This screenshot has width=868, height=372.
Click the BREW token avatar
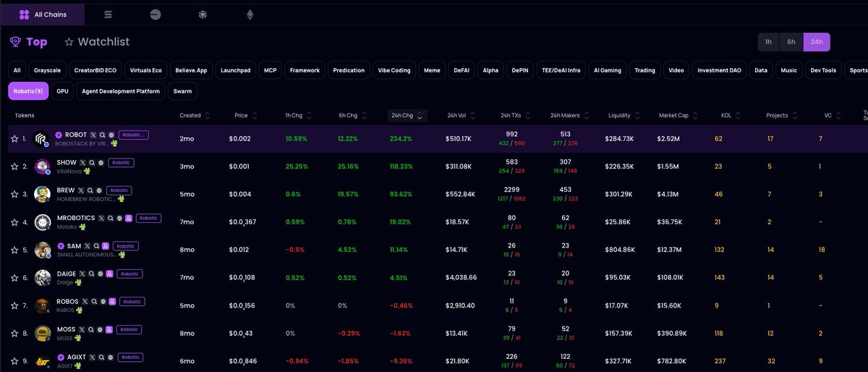[41, 194]
